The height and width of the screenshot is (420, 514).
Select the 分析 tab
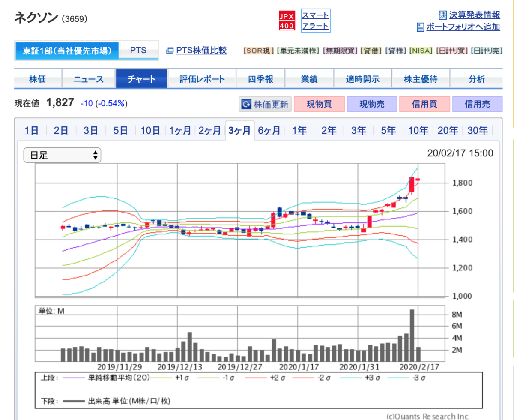click(476, 79)
